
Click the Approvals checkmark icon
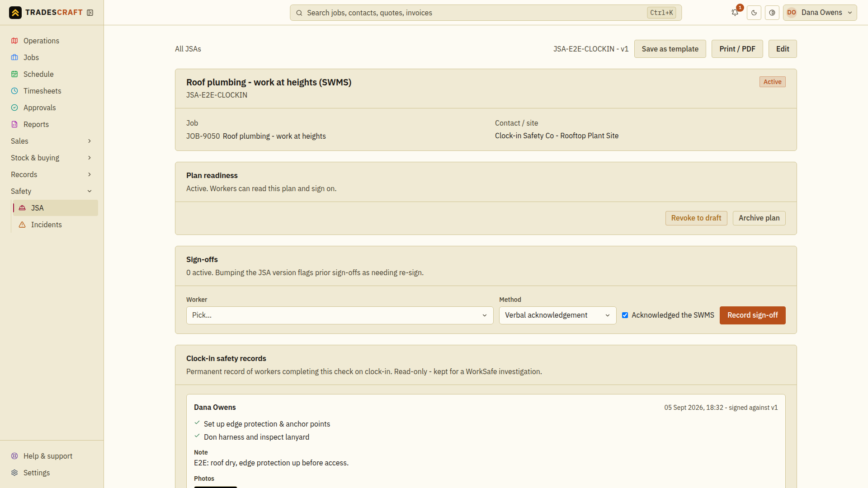point(14,108)
